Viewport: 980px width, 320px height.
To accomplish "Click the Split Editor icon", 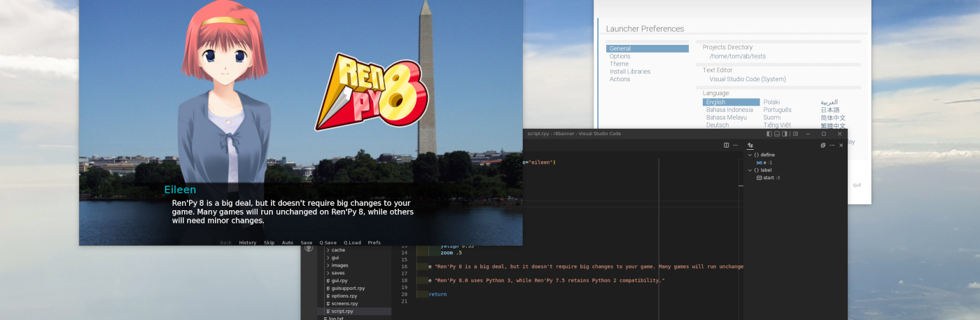I will (x=726, y=146).
